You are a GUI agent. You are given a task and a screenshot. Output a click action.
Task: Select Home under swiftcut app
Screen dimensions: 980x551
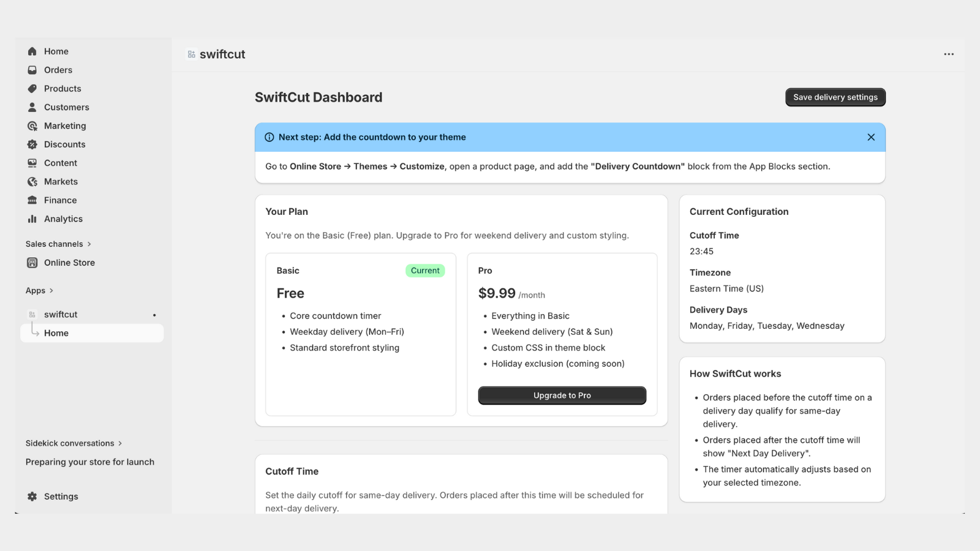56,333
